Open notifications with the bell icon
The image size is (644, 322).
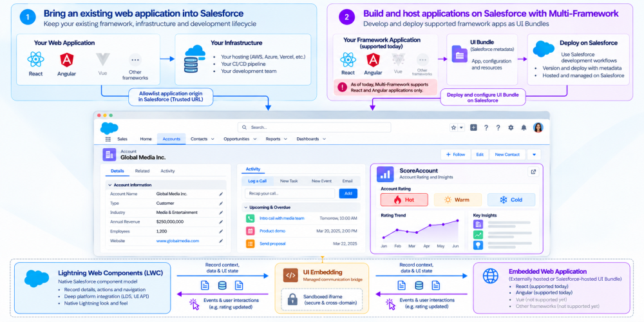524,128
